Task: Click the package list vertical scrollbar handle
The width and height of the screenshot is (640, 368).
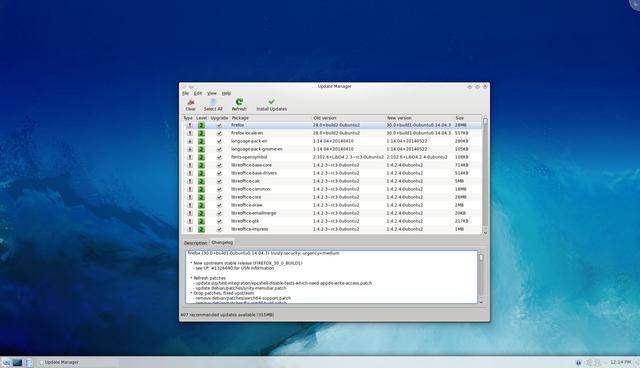Action: [x=485, y=122]
